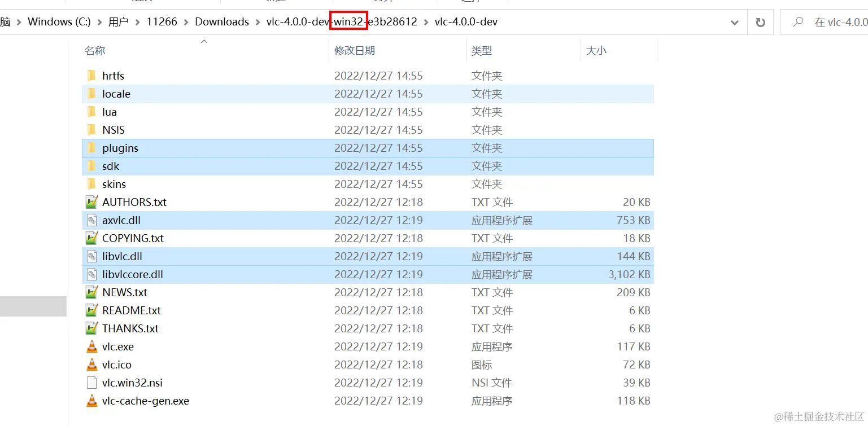Select the hrtfs folder name

click(113, 76)
